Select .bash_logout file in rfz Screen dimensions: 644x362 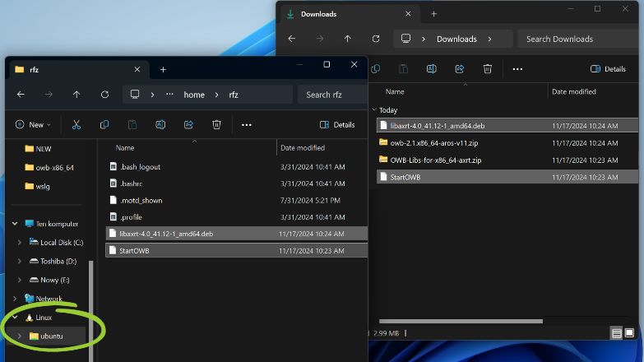point(237,167)
